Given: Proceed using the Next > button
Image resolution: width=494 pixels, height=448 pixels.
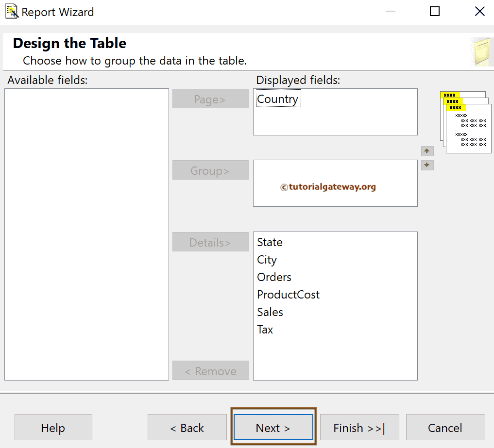Looking at the screenshot, I should [x=273, y=428].
